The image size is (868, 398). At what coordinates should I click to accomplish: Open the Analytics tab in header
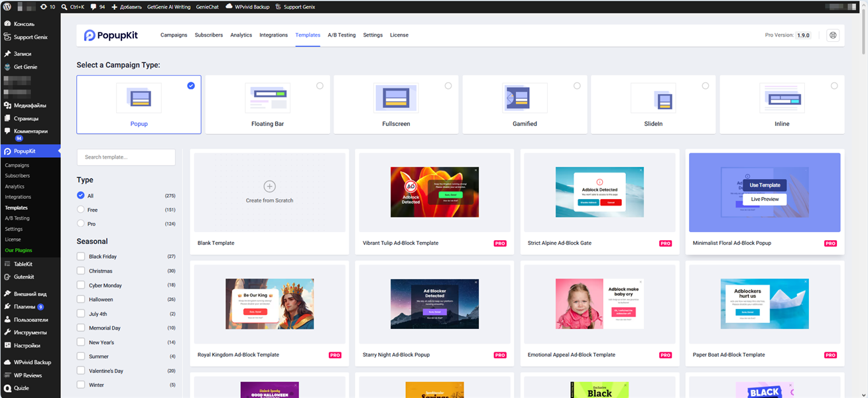241,35
